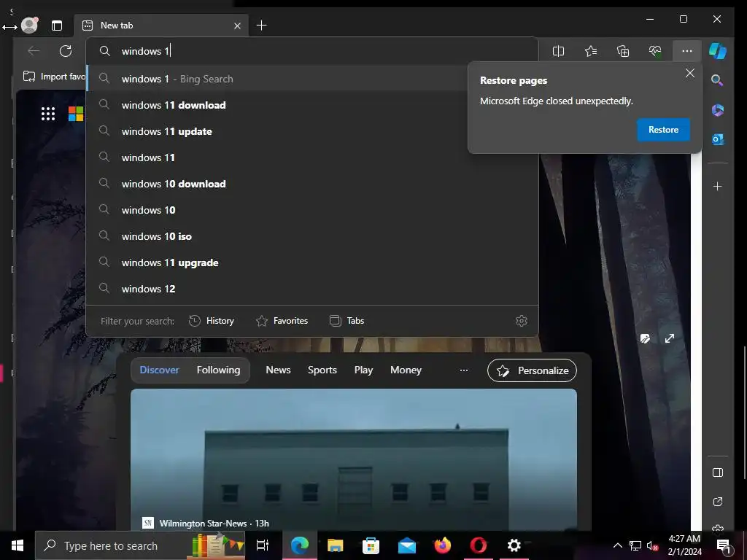Click the Back navigation arrow
Image resolution: width=747 pixels, height=560 pixels.
(x=34, y=51)
